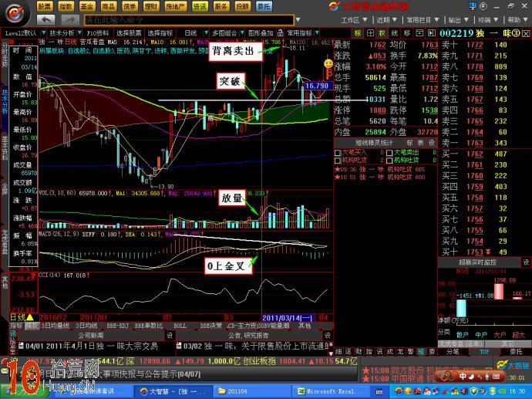Switch to the DDE决策 indicator tab
This screenshot has height=399, width=532.
tap(210, 326)
